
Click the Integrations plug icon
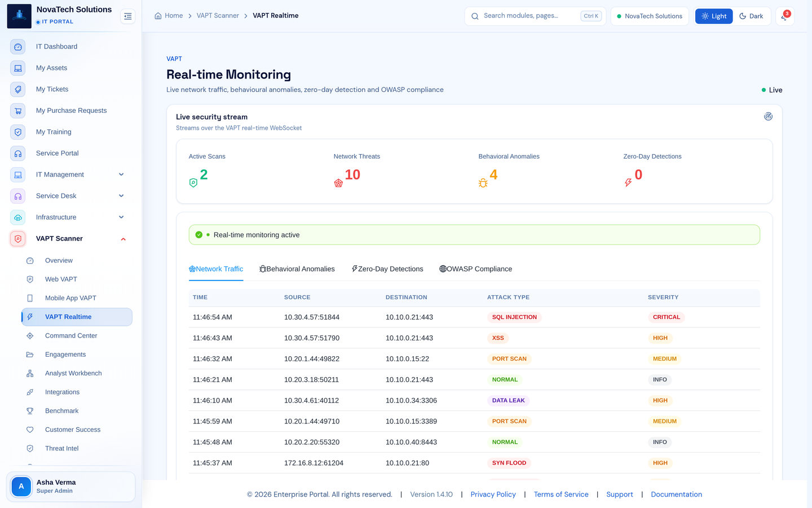click(x=30, y=392)
